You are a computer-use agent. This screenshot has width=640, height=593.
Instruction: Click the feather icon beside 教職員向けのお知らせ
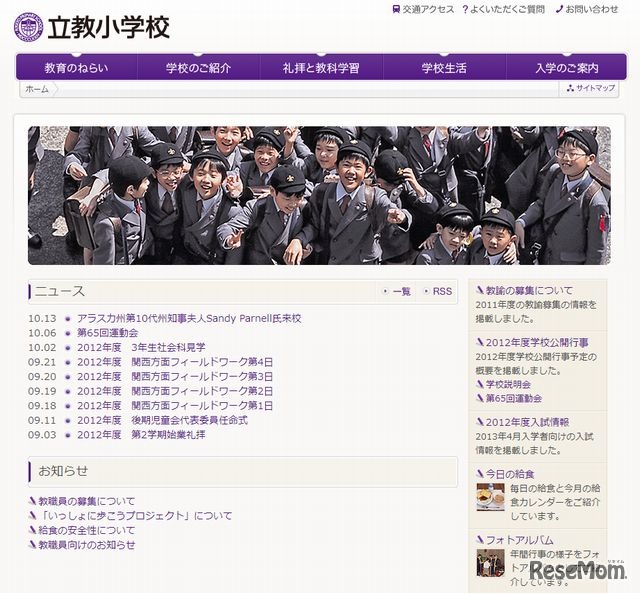pos(33,545)
